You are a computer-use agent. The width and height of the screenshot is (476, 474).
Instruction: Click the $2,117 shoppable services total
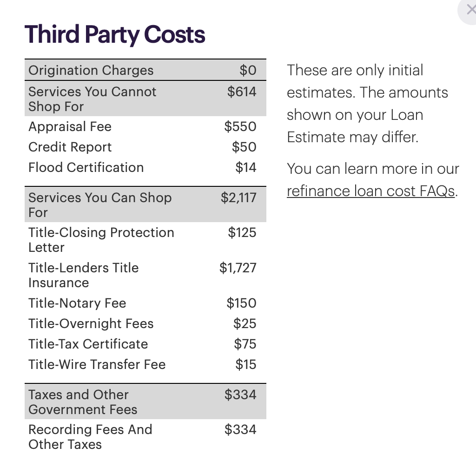pyautogui.click(x=238, y=198)
